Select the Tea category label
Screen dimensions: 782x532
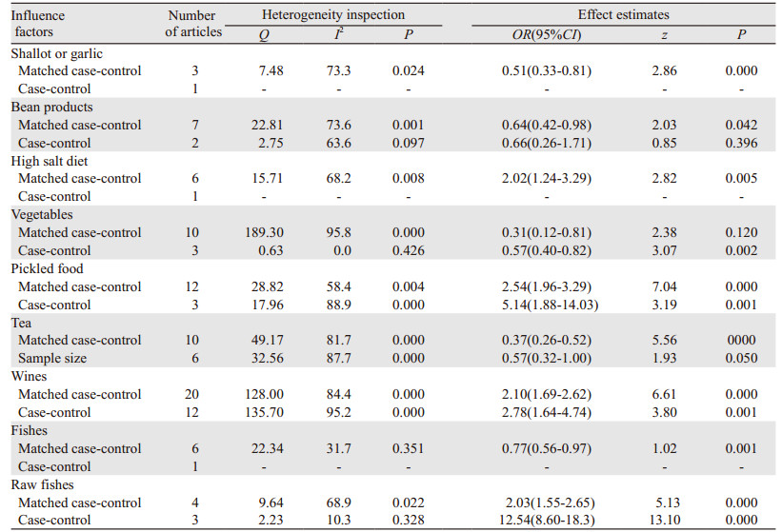[x=21, y=324]
